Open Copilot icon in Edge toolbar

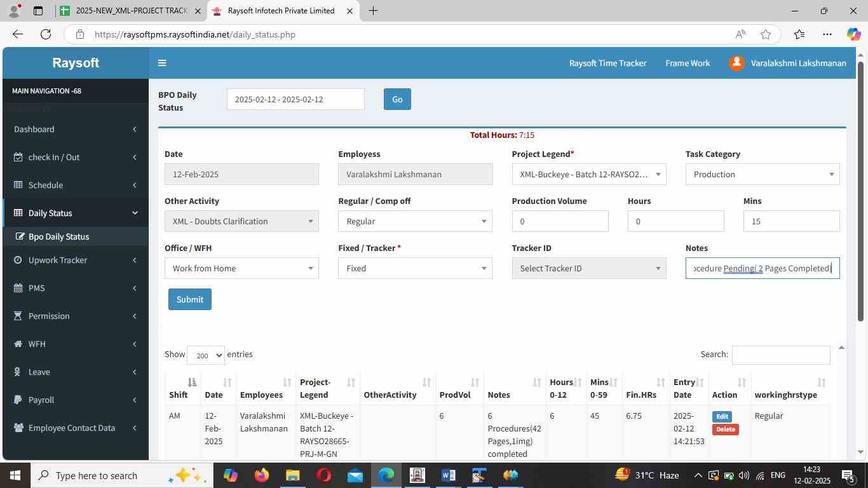click(853, 34)
